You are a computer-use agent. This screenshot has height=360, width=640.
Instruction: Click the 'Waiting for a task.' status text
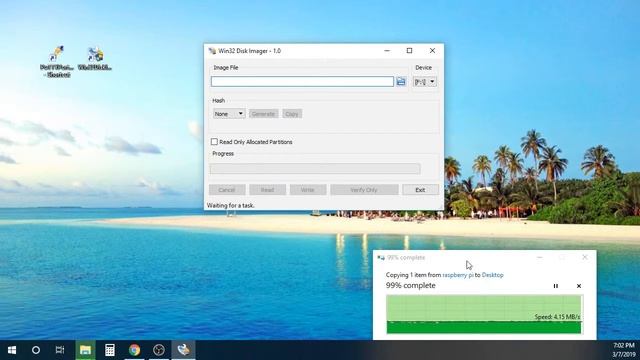click(x=231, y=205)
